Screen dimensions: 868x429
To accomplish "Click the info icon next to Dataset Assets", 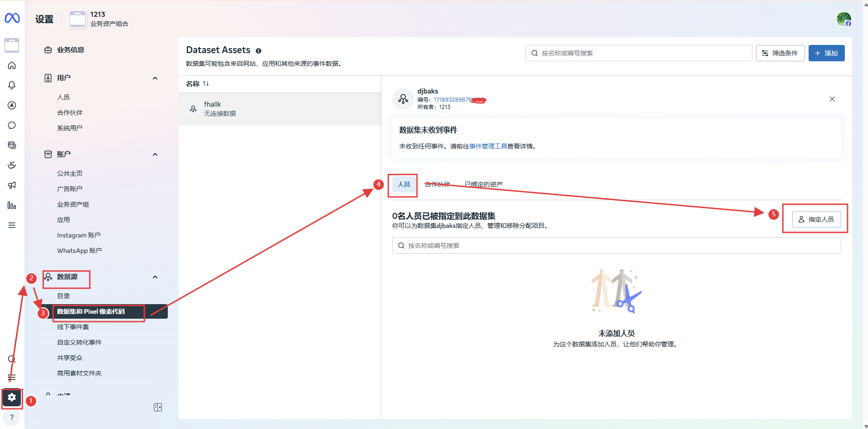I will (258, 51).
